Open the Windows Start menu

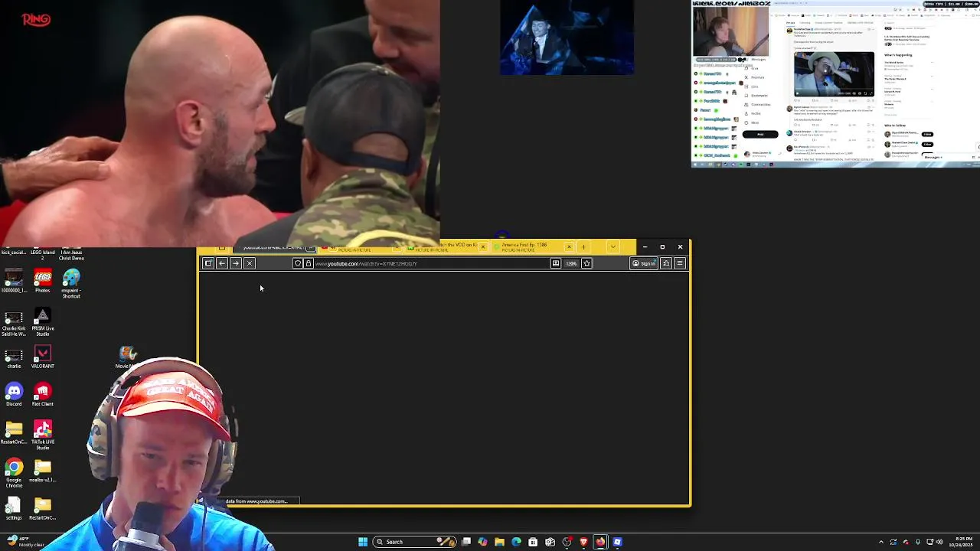coord(363,542)
